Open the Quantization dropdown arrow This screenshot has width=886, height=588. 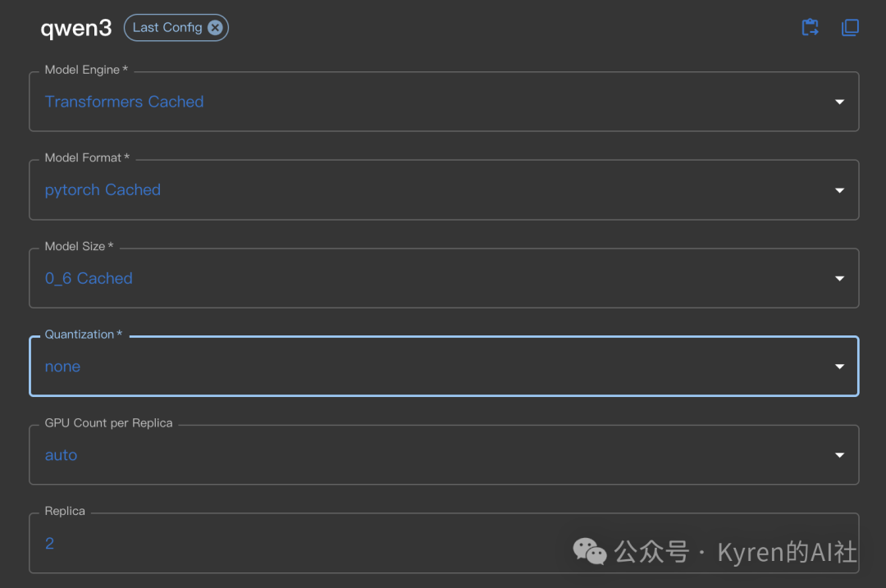pyautogui.click(x=839, y=367)
